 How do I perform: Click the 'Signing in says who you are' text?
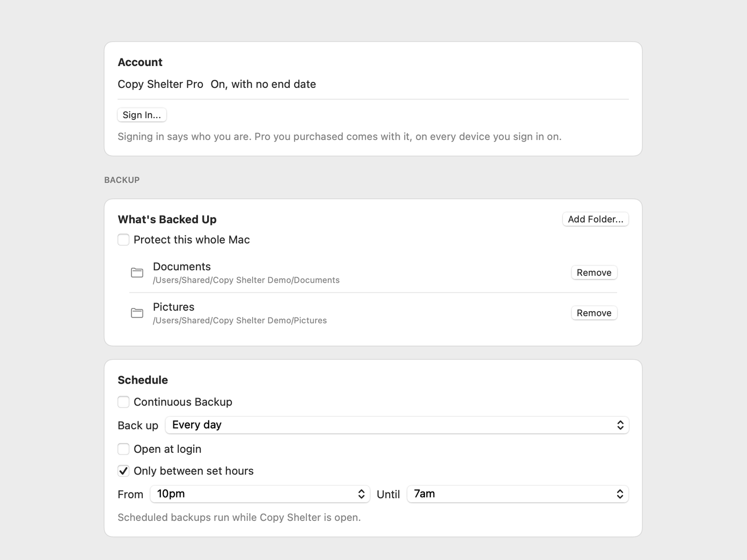(340, 136)
